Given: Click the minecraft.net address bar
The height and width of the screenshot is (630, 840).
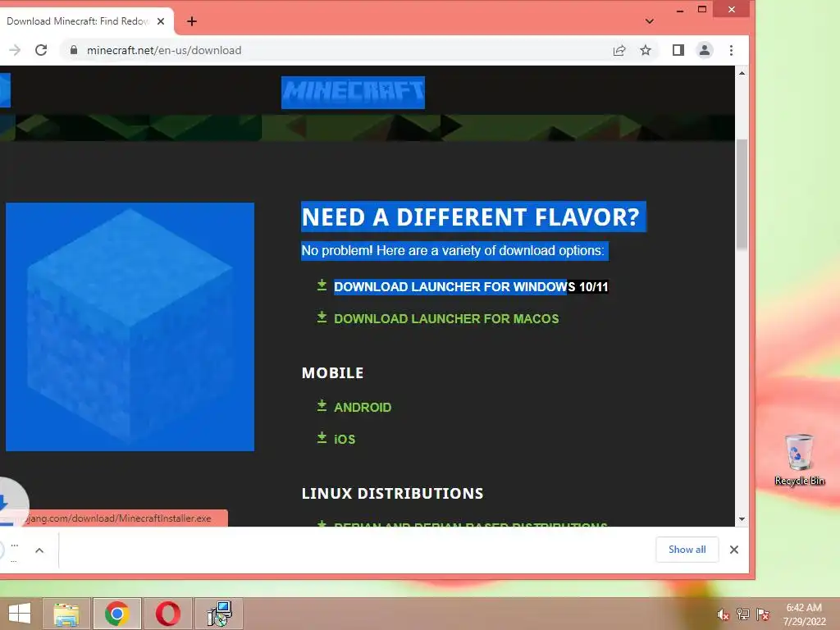Looking at the screenshot, I should [343, 50].
